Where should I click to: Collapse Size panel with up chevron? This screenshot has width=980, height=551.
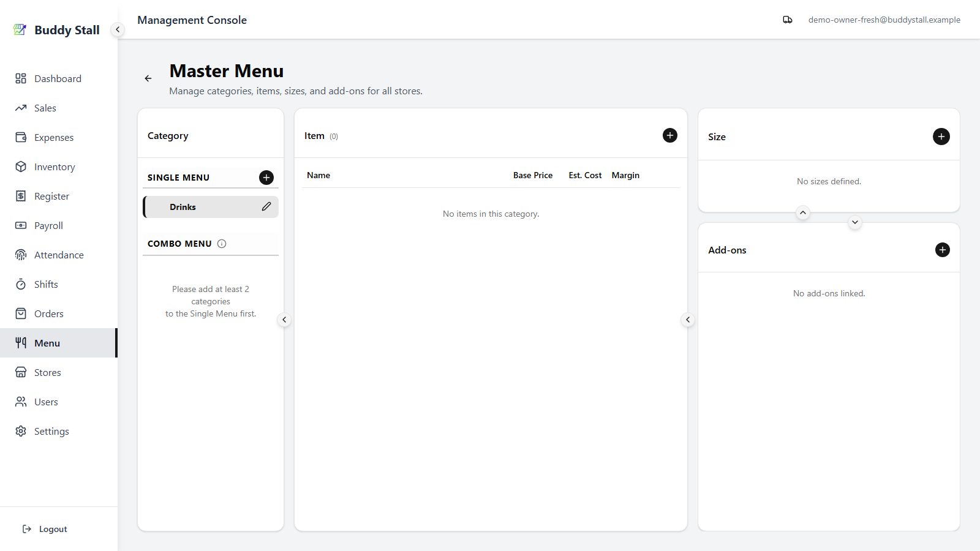(x=803, y=212)
